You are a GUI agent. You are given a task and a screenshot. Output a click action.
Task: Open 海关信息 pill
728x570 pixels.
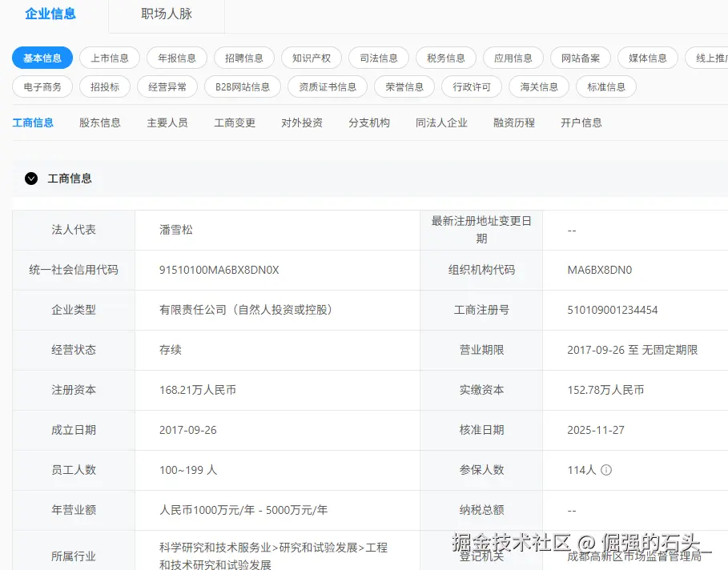tap(539, 86)
